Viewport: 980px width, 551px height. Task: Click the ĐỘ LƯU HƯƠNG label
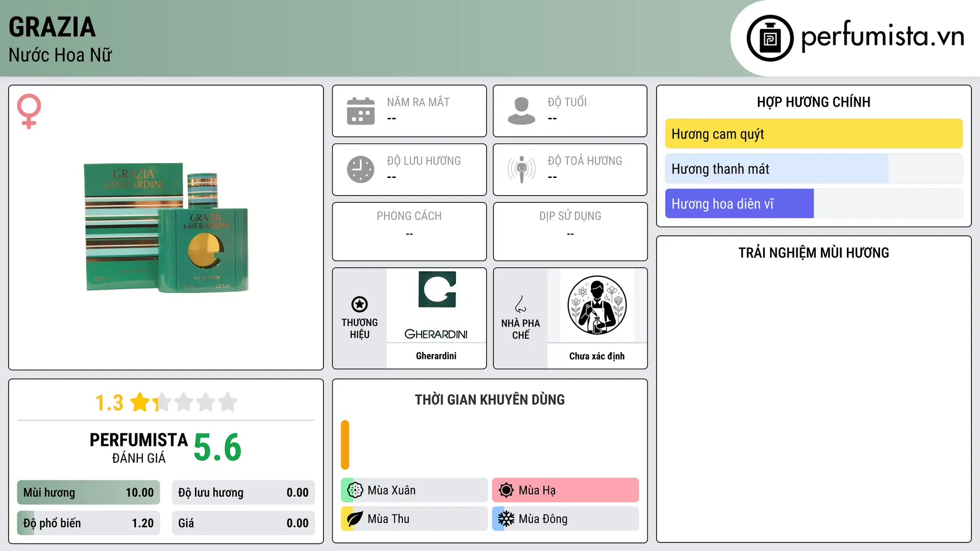coord(424,161)
